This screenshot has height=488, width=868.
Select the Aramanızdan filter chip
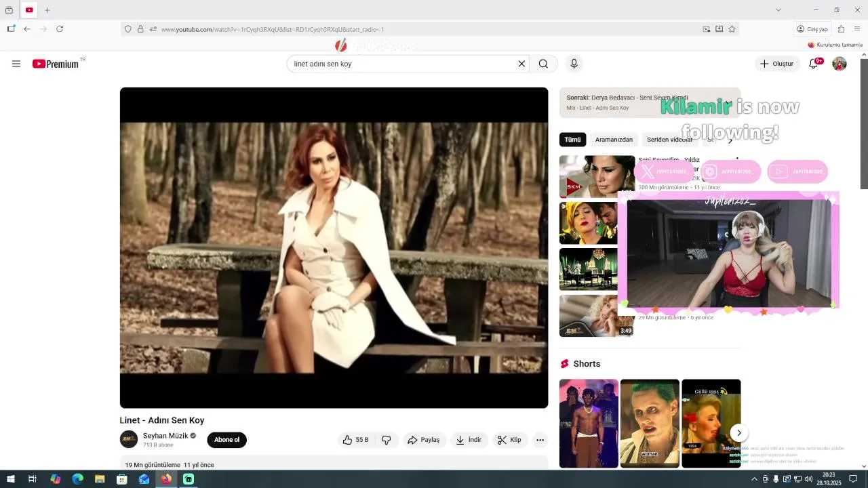[614, 140]
